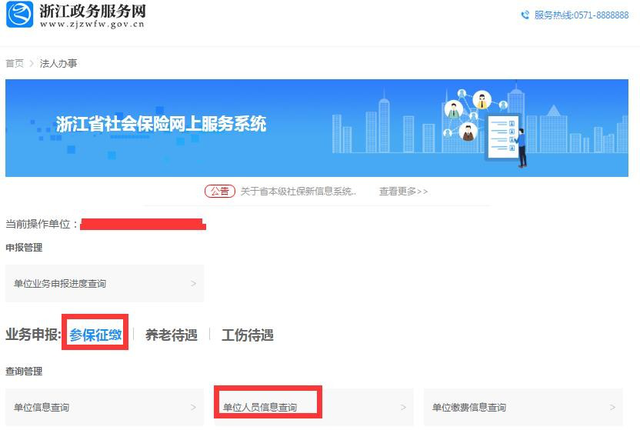This screenshot has width=640, height=430.
Task: Click chevron beside 单位缴费信息查询
Action: pos(613,407)
